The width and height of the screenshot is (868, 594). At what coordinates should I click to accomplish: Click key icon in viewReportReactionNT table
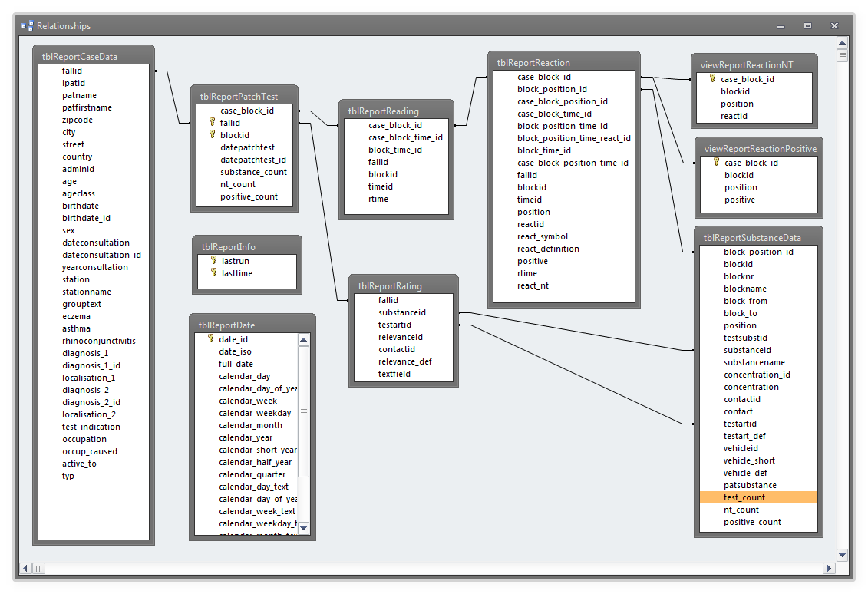coord(712,79)
